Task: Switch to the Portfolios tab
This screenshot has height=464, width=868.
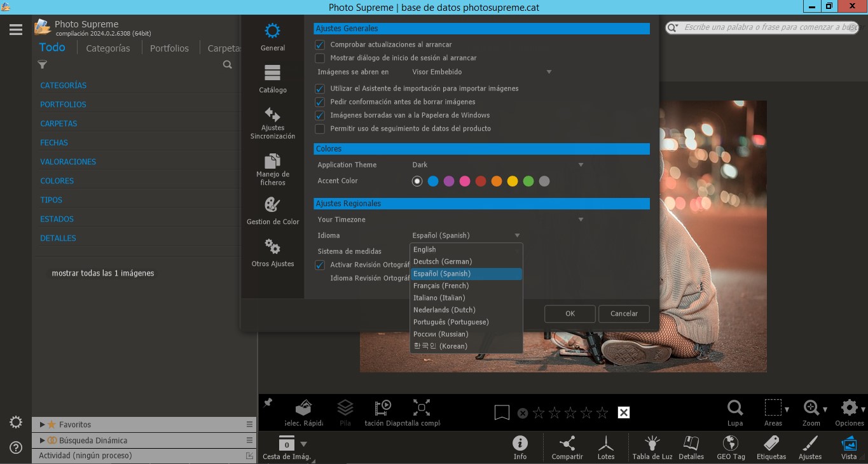Action: (169, 48)
